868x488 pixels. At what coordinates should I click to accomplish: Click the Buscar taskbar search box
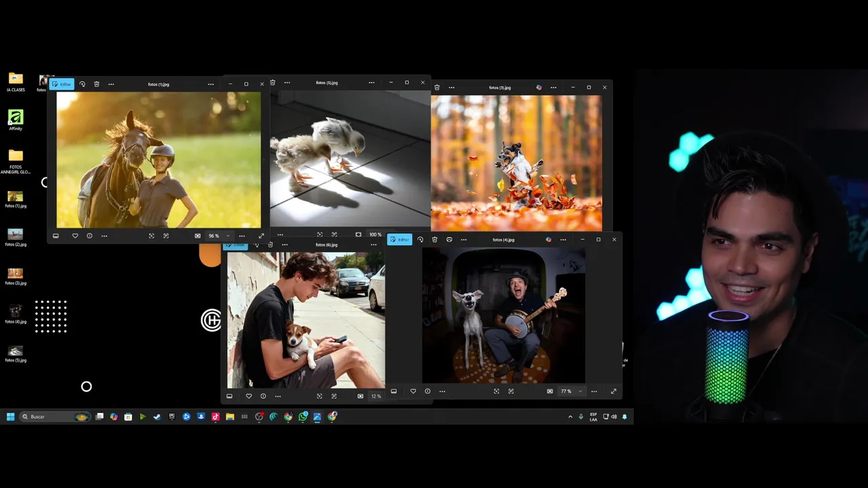pyautogui.click(x=56, y=417)
